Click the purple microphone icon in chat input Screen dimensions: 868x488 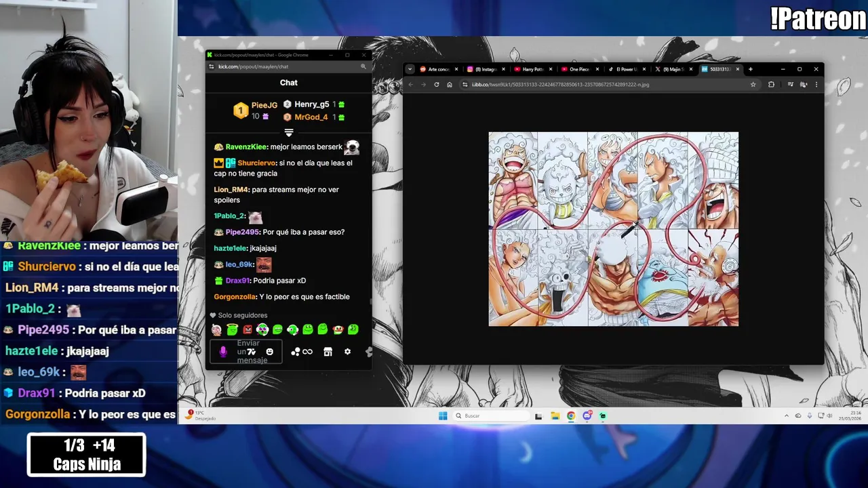223,352
